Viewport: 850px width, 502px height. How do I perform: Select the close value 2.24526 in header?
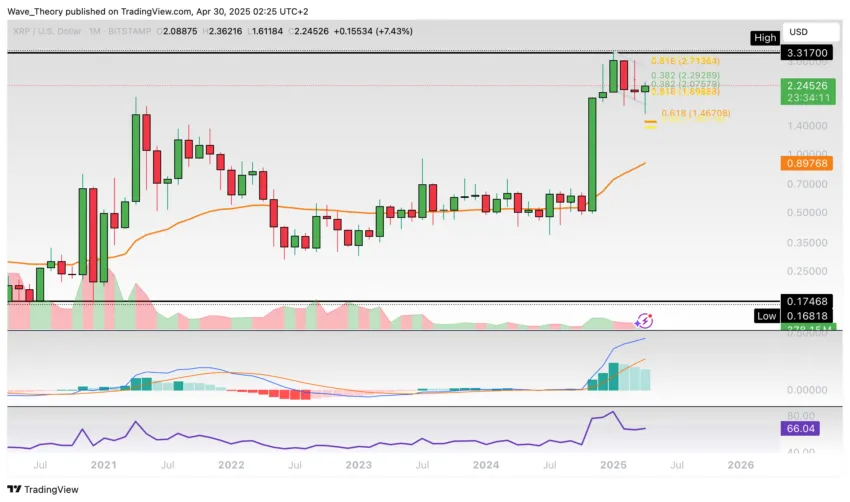pos(312,31)
